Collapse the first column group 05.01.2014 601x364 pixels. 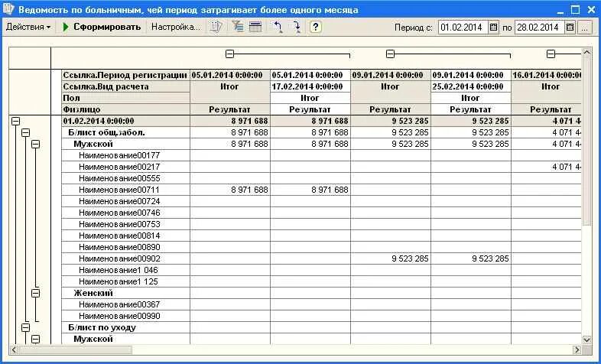229,54
